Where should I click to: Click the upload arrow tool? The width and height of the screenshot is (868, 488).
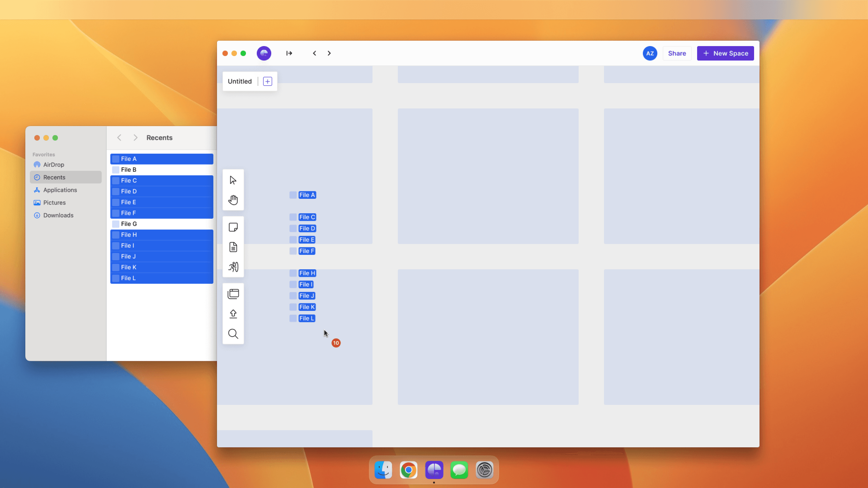[x=233, y=314]
